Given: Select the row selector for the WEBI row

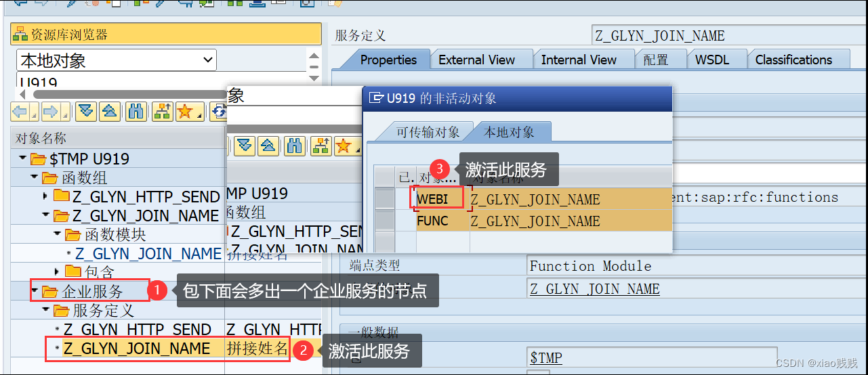Looking at the screenshot, I should 385,199.
